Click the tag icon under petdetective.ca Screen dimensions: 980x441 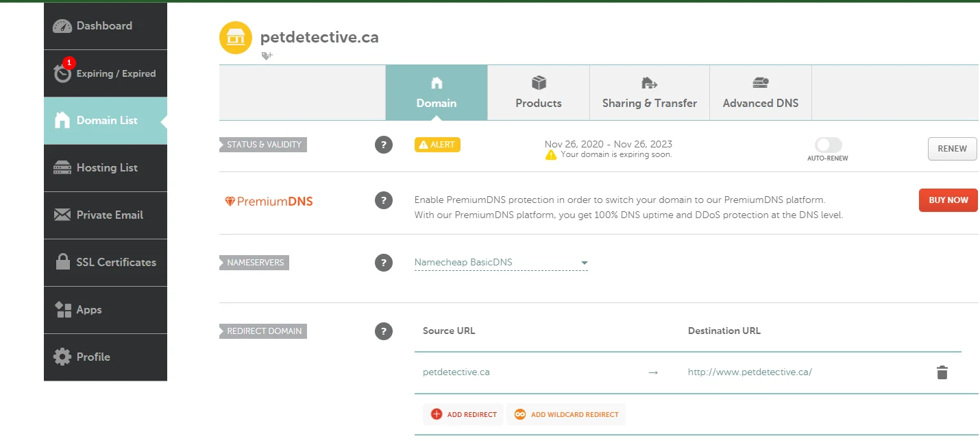[267, 56]
